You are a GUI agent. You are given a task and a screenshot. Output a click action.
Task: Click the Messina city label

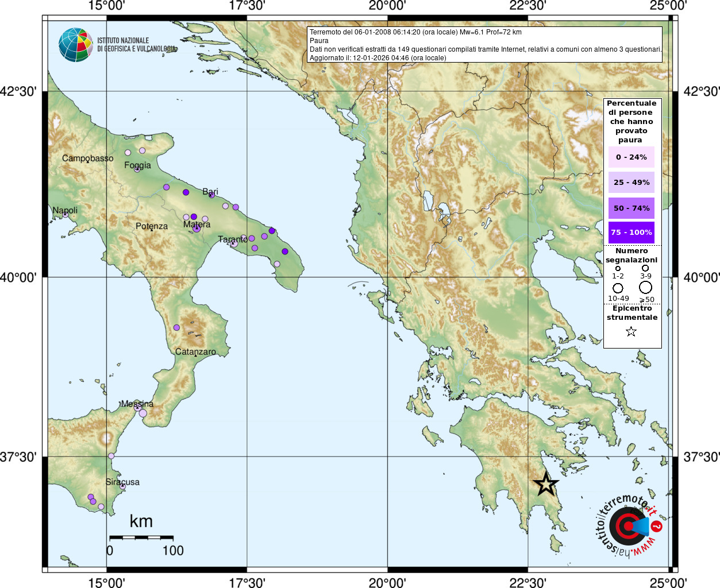137,404
